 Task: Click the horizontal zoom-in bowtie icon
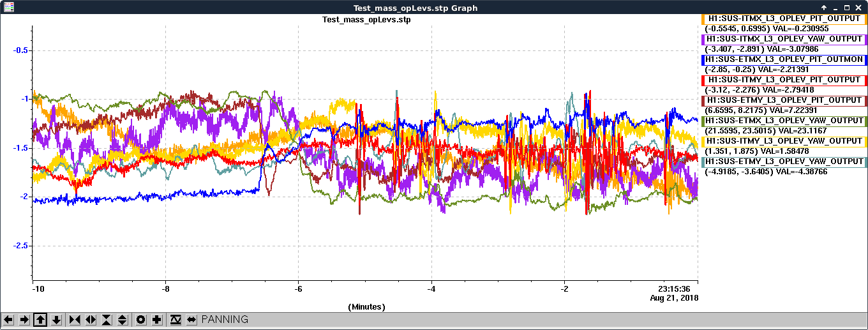(x=75, y=319)
